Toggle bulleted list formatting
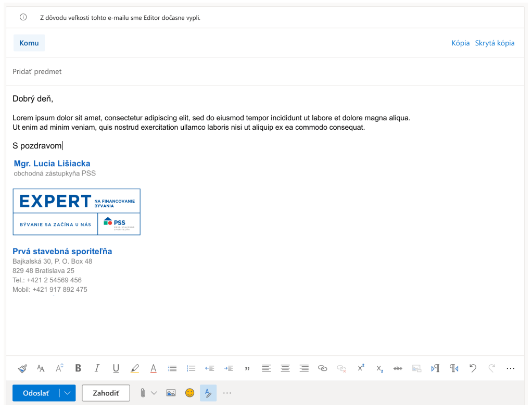 172,368
